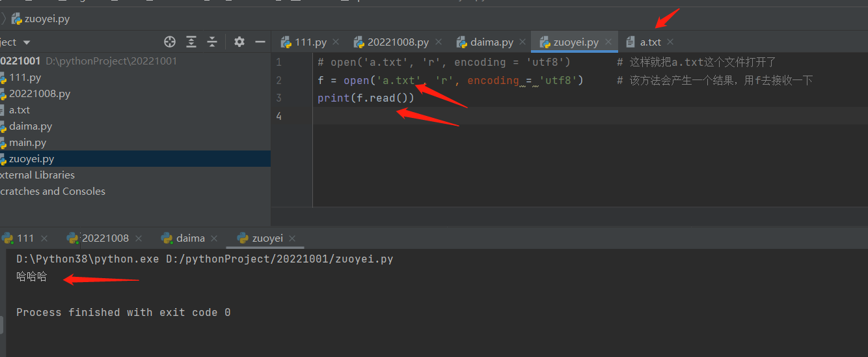The height and width of the screenshot is (357, 868).
Task: Click line number 3 in the gutter
Action: [x=278, y=98]
